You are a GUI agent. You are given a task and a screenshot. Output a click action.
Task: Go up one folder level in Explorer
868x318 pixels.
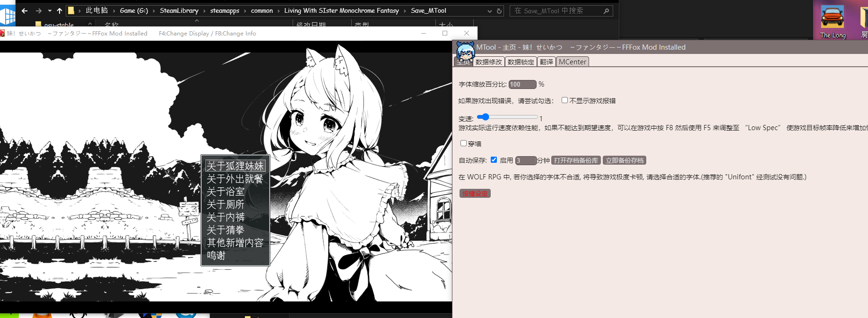pyautogui.click(x=60, y=10)
